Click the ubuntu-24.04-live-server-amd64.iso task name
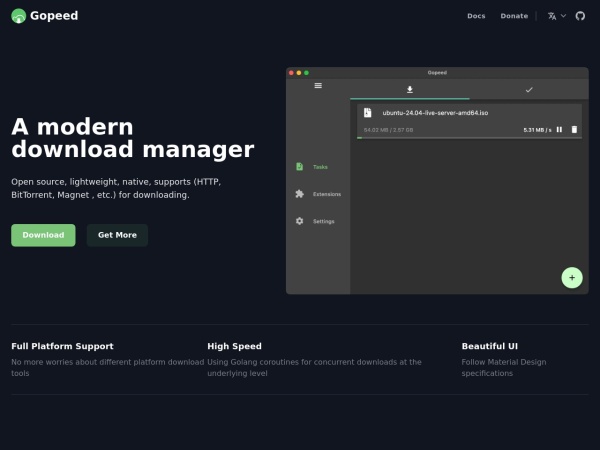 435,113
